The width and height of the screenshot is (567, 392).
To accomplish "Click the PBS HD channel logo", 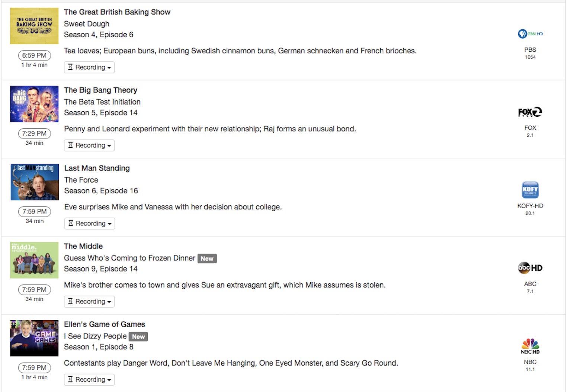I will [530, 34].
